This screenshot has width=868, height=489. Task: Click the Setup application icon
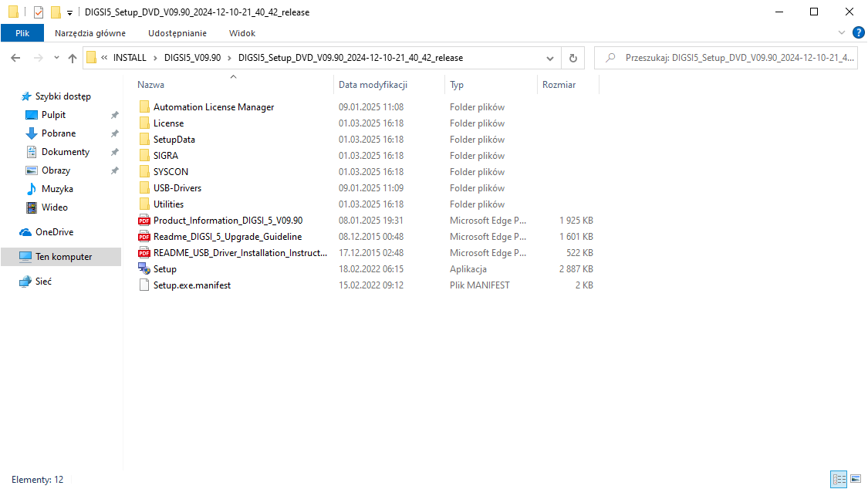[x=144, y=269]
